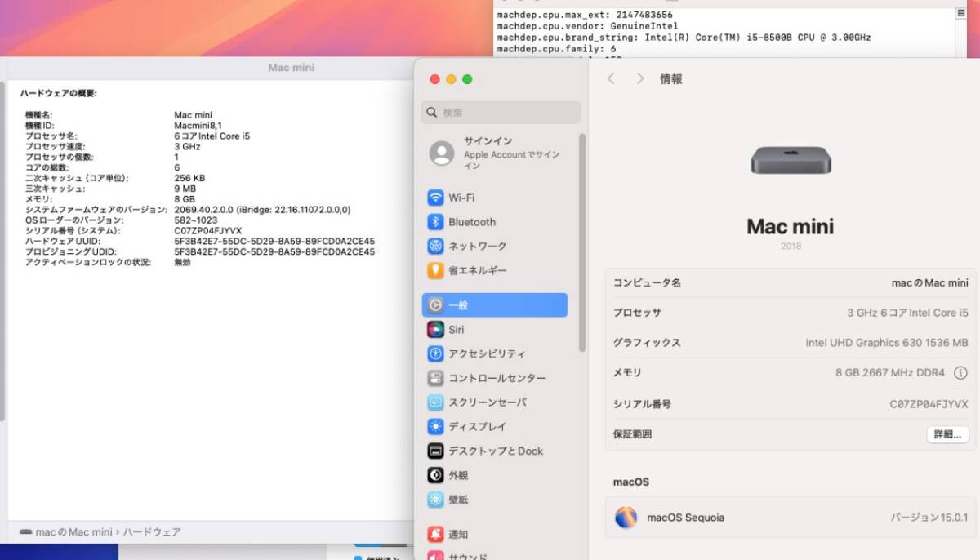This screenshot has height=560, width=980.
Task: Click 8 GB 2667 MHz DDR4 value
Action: 889,373
